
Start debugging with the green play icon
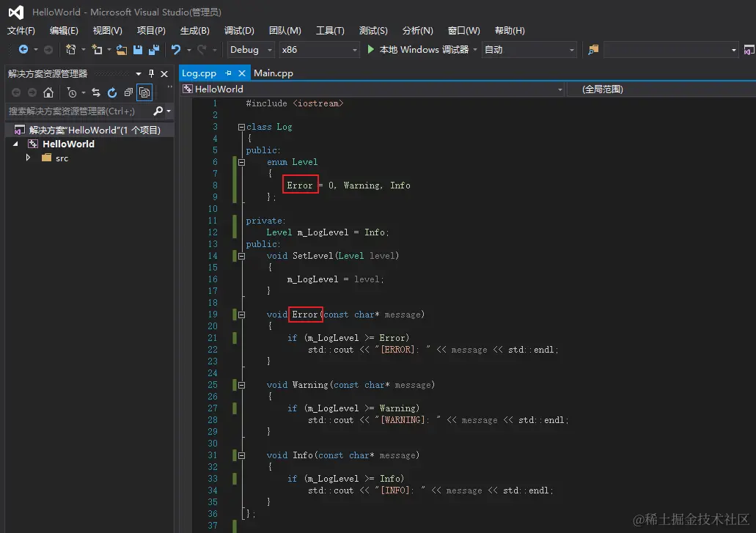[370, 49]
